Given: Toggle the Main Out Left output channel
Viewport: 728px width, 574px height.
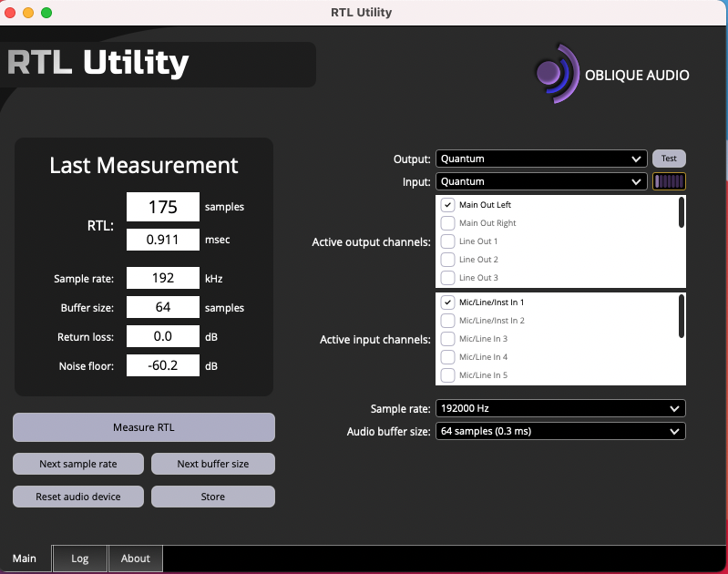Looking at the screenshot, I should (x=447, y=205).
